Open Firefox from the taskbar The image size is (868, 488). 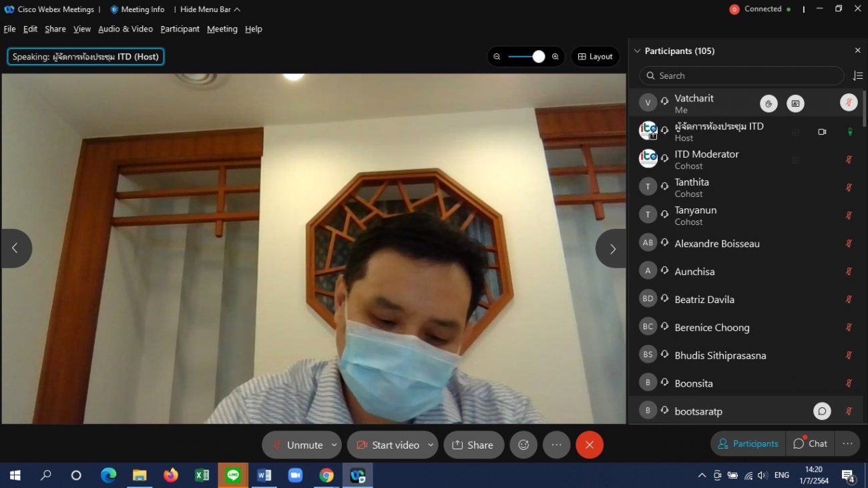(x=171, y=475)
